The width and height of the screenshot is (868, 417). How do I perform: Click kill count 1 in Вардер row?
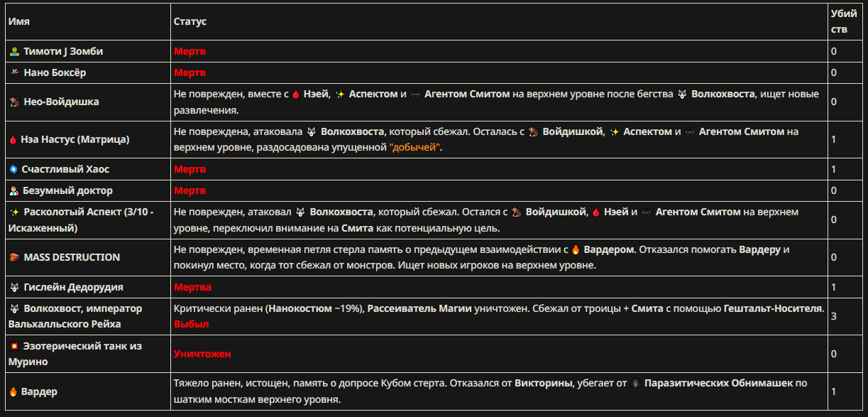[834, 391]
